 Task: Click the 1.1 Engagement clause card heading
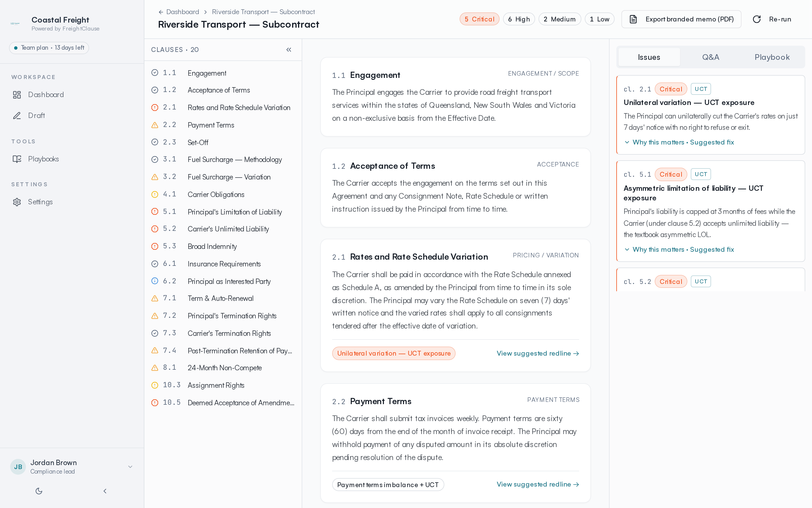click(x=375, y=75)
